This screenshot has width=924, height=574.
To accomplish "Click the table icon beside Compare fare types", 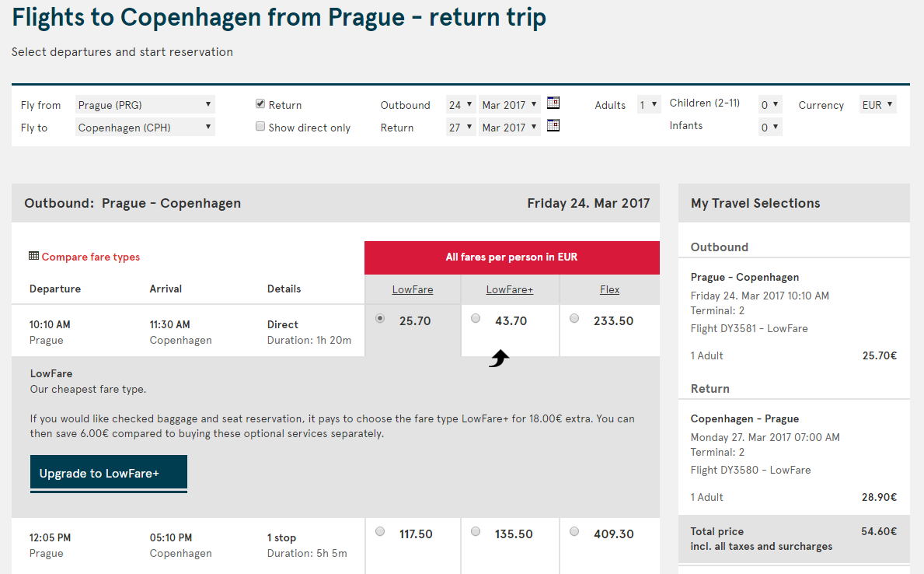I will point(33,255).
